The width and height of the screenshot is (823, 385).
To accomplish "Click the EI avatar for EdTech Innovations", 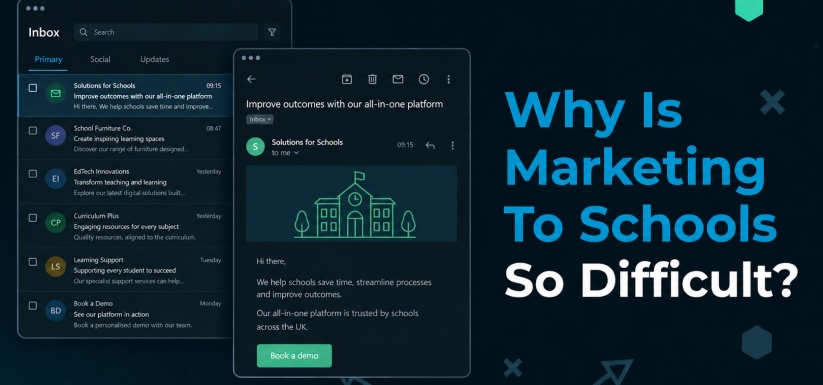I will click(56, 179).
